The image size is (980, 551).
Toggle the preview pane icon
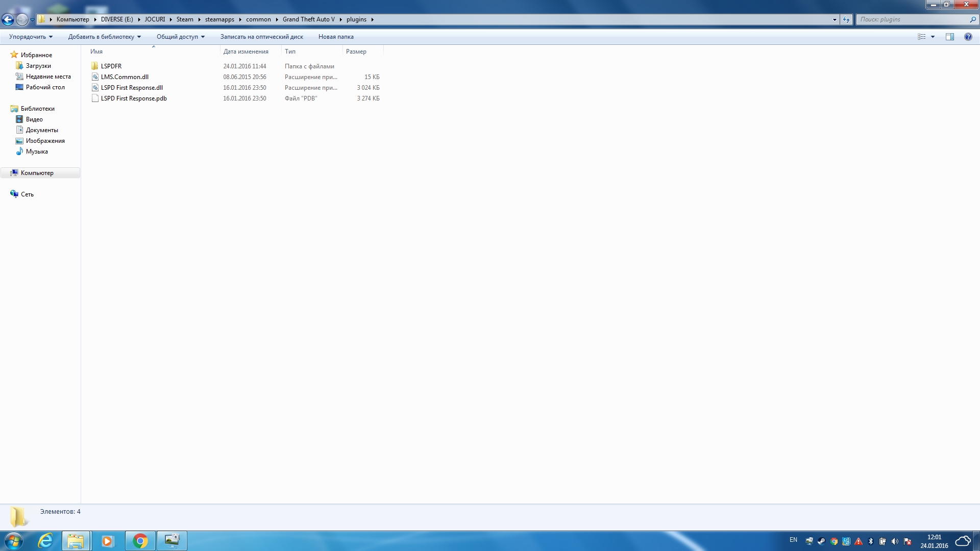949,37
